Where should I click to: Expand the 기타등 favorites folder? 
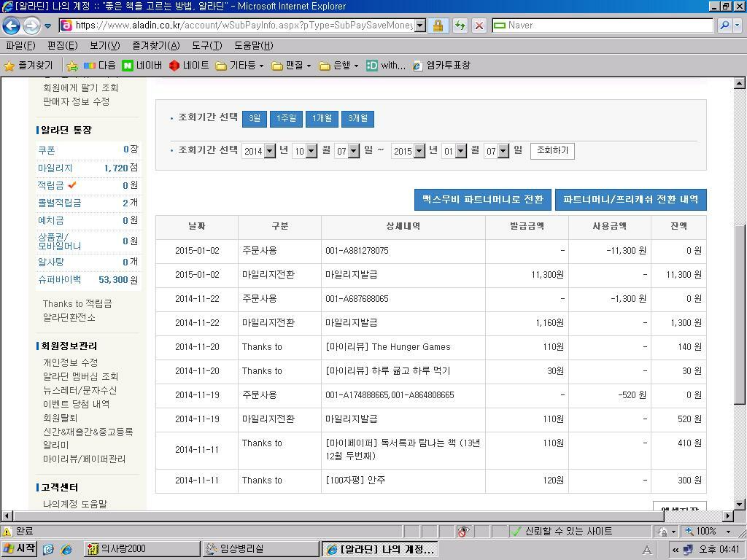click(x=239, y=65)
